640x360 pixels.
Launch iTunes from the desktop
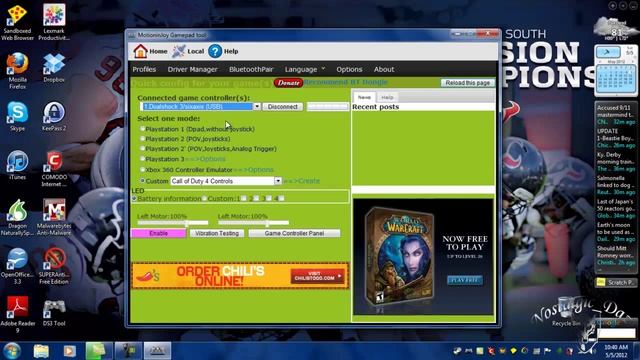(17, 165)
